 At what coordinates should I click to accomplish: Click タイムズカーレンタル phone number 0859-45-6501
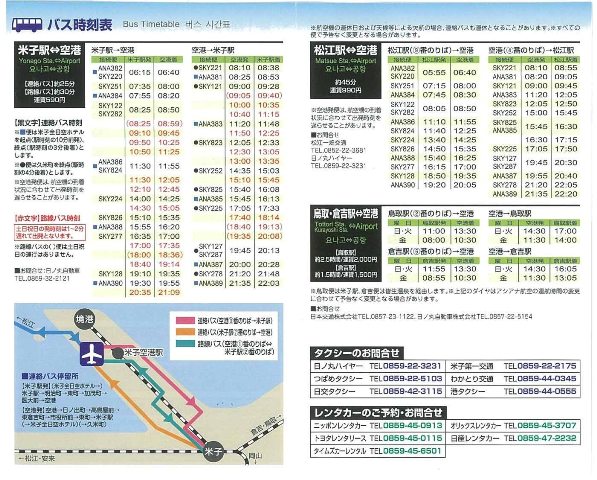pyautogui.click(x=412, y=451)
